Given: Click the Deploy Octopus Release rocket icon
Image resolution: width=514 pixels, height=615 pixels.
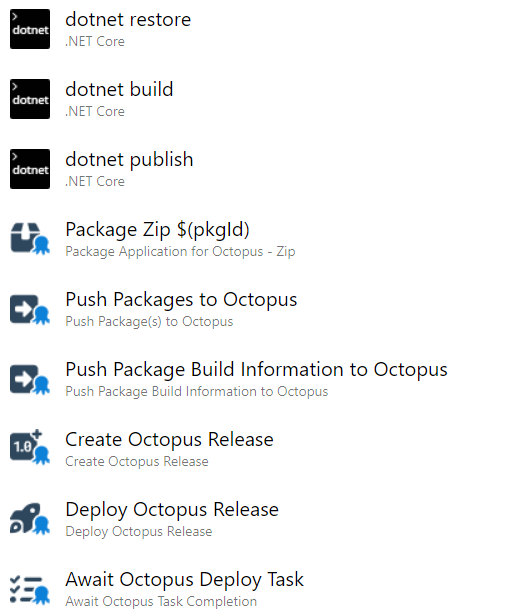Looking at the screenshot, I should click(x=30, y=519).
